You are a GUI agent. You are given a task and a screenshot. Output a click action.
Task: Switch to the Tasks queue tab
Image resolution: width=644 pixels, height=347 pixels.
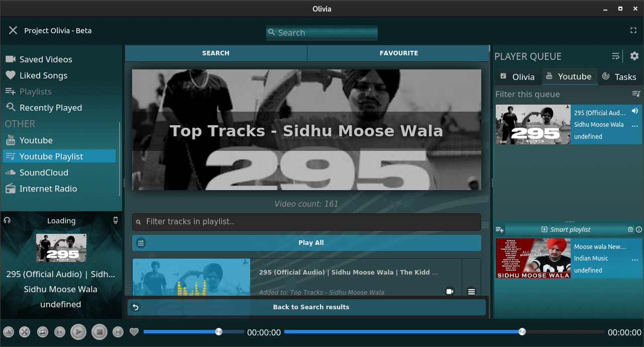(x=619, y=76)
